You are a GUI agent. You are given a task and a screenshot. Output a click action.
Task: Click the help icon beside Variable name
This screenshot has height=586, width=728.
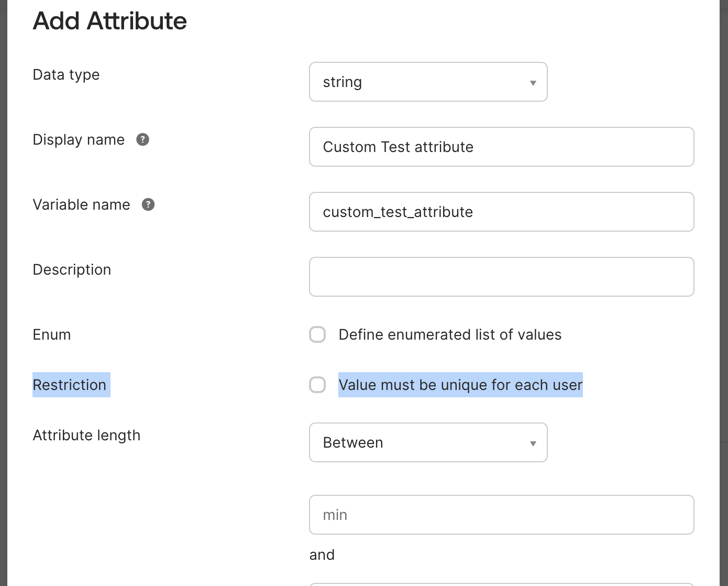point(148,204)
